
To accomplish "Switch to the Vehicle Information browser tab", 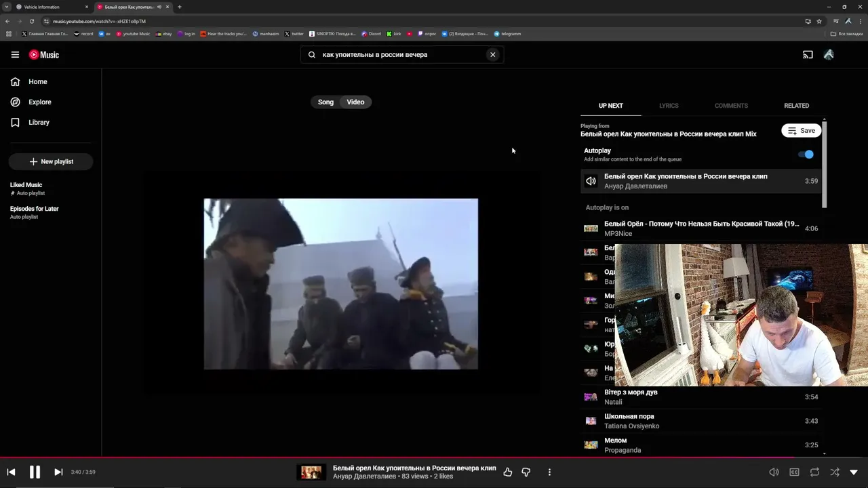I will coord(52,7).
